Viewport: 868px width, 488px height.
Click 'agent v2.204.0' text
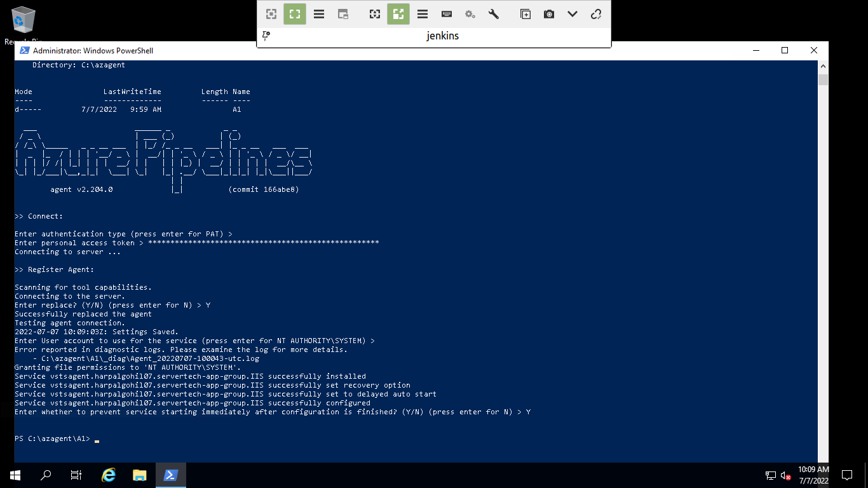click(81, 189)
